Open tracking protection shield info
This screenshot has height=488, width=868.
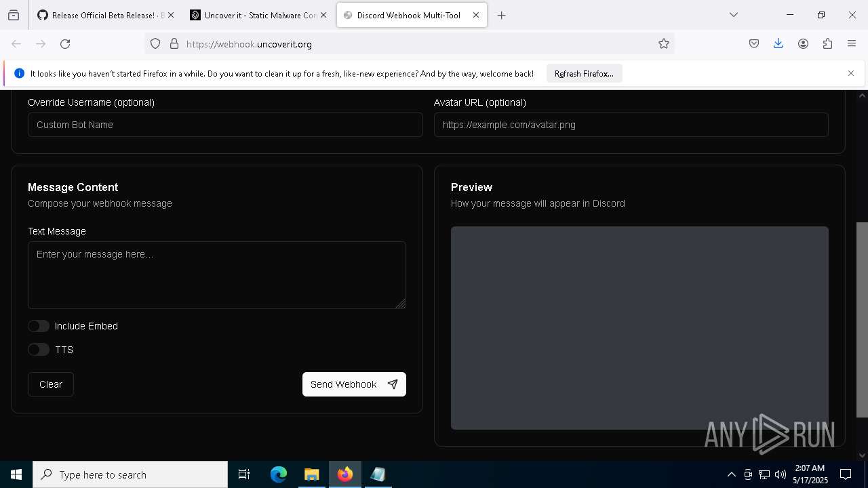tap(155, 44)
